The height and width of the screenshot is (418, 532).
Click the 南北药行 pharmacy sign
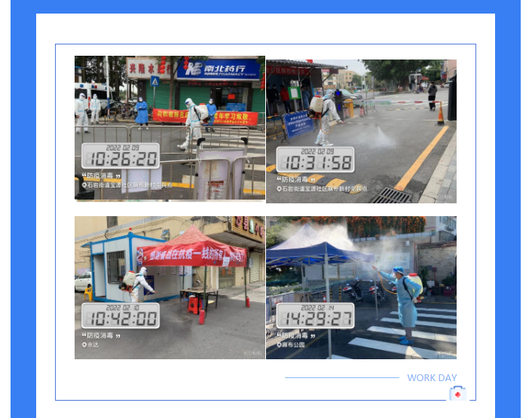219,69
